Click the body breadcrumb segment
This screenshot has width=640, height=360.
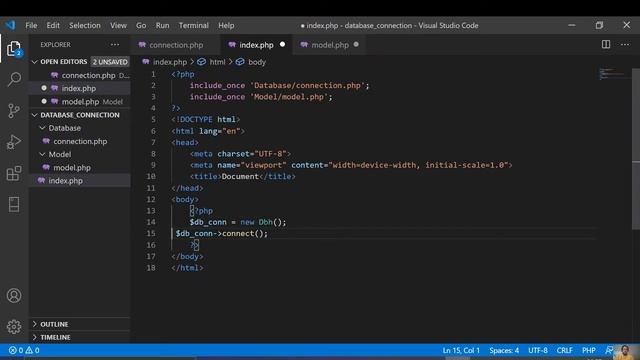point(257,62)
